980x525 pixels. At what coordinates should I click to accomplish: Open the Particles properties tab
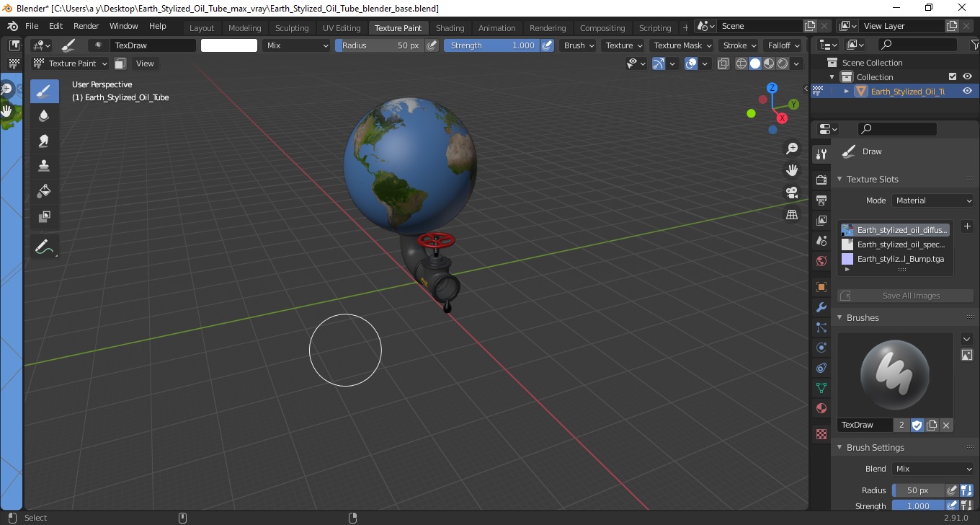coord(821,327)
